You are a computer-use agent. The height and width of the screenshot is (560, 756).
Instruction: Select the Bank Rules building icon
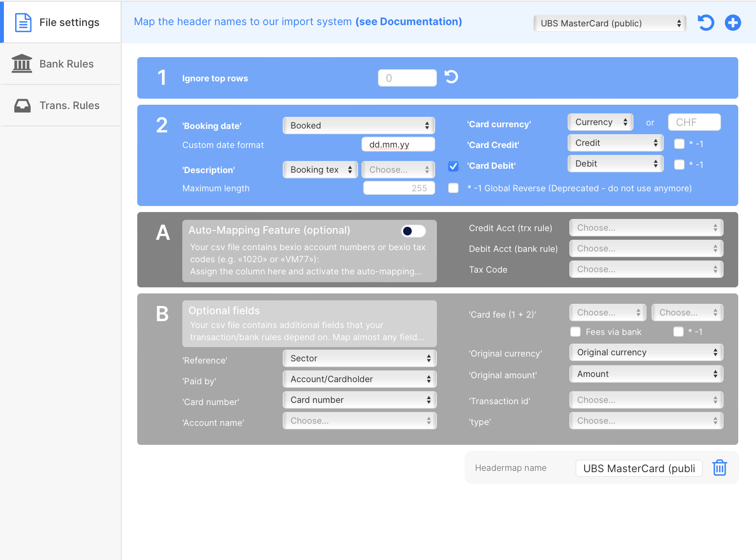tap(21, 64)
